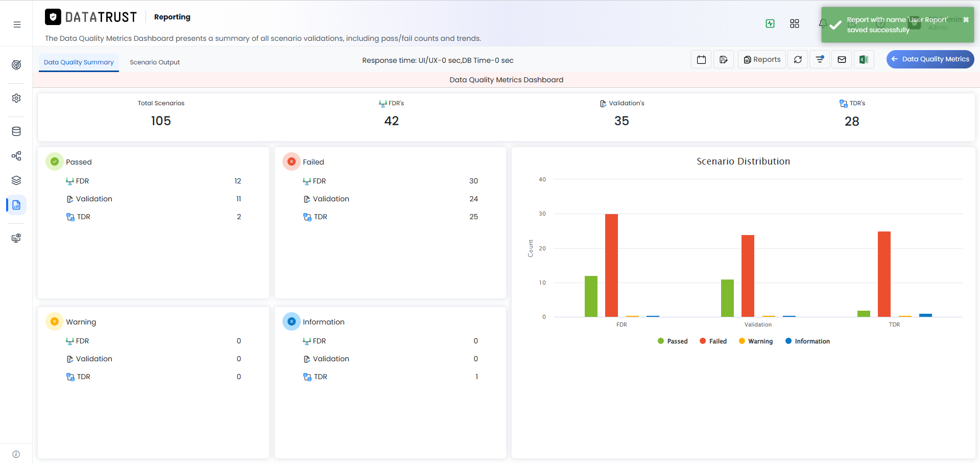Switch to Scenario Output tab
This screenshot has width=980, height=465.
tap(155, 62)
